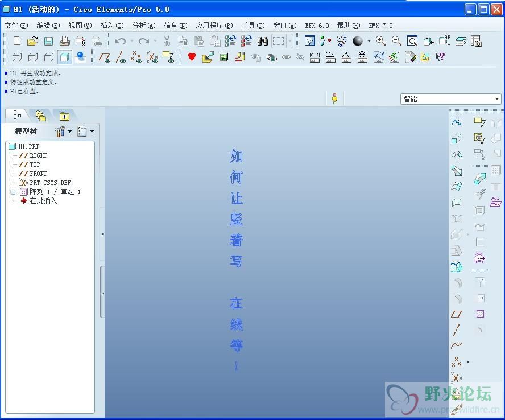Toggle coordinate systems visibility

tap(152, 57)
